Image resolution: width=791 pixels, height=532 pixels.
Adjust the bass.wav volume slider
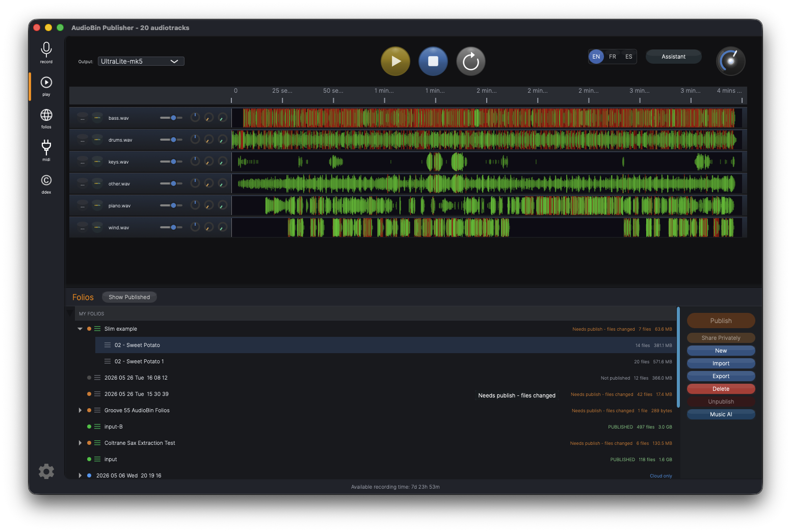tap(171, 118)
